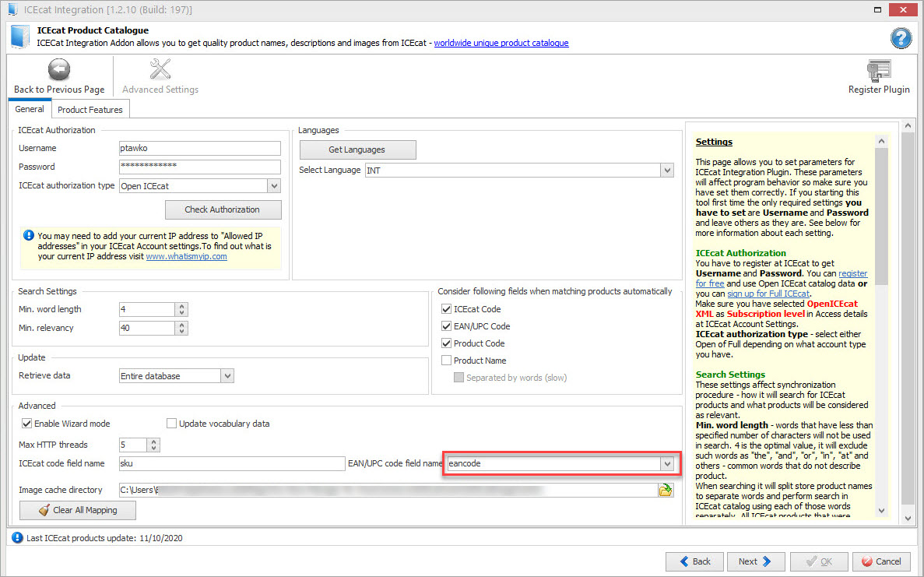Open sign up for Full ICEcat link
The image size is (924, 577).
(768, 294)
